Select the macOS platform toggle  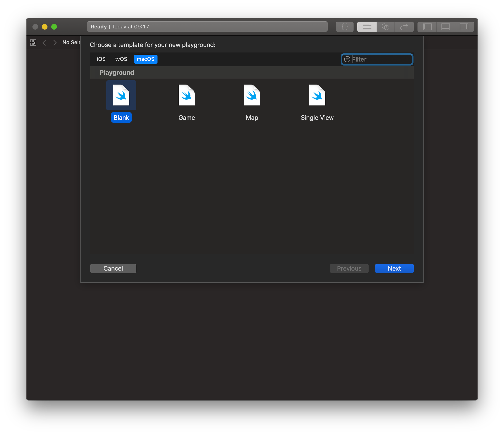[x=146, y=59]
